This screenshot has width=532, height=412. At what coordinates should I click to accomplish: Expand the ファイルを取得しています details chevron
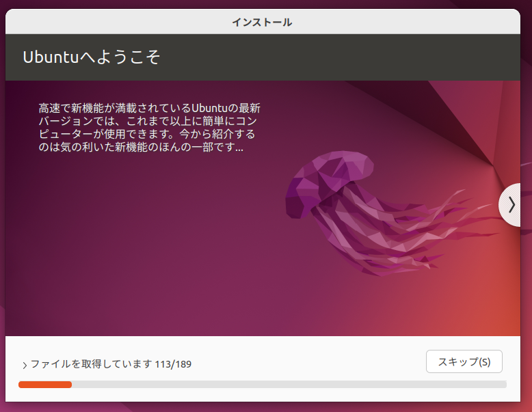coord(25,366)
